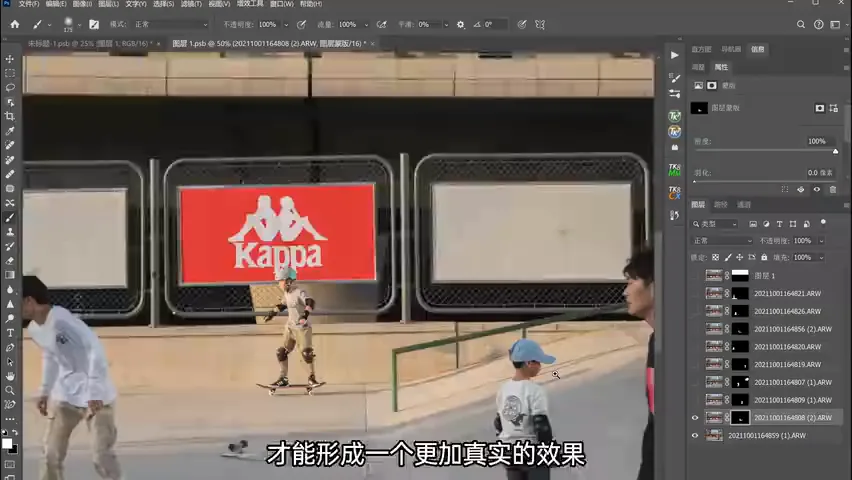Image resolution: width=852 pixels, height=480 pixels.
Task: Select the Brush tool in left toolbar
Action: (10, 217)
